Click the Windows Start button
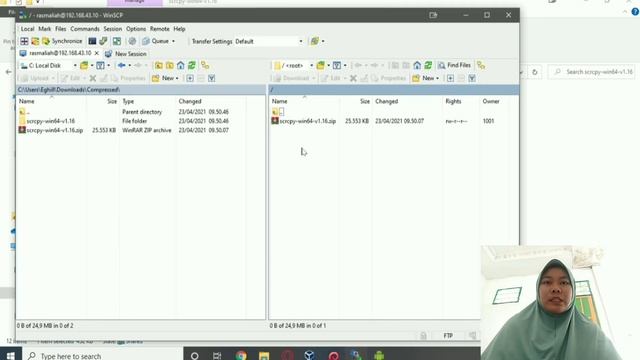This screenshot has height=360, width=640. pos(11,355)
